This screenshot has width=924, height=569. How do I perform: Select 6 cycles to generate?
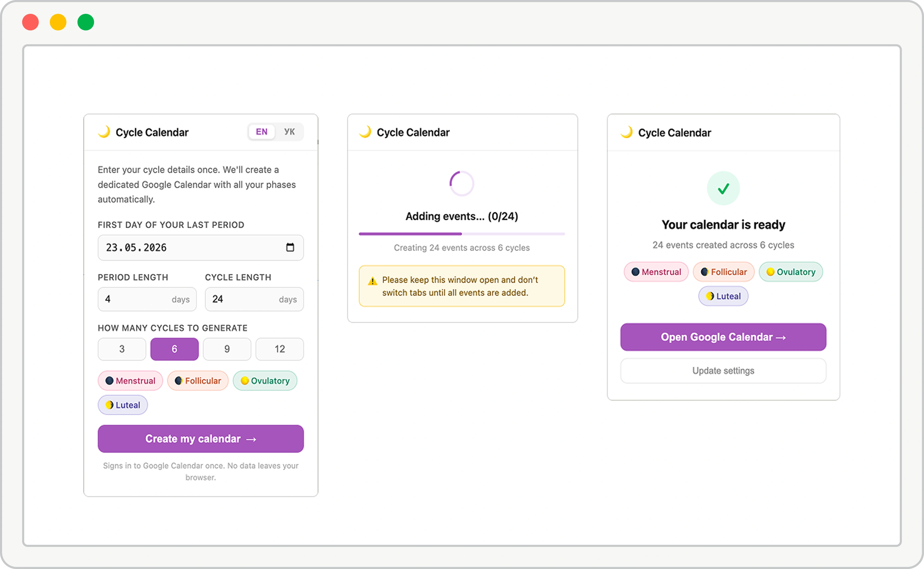tap(174, 349)
